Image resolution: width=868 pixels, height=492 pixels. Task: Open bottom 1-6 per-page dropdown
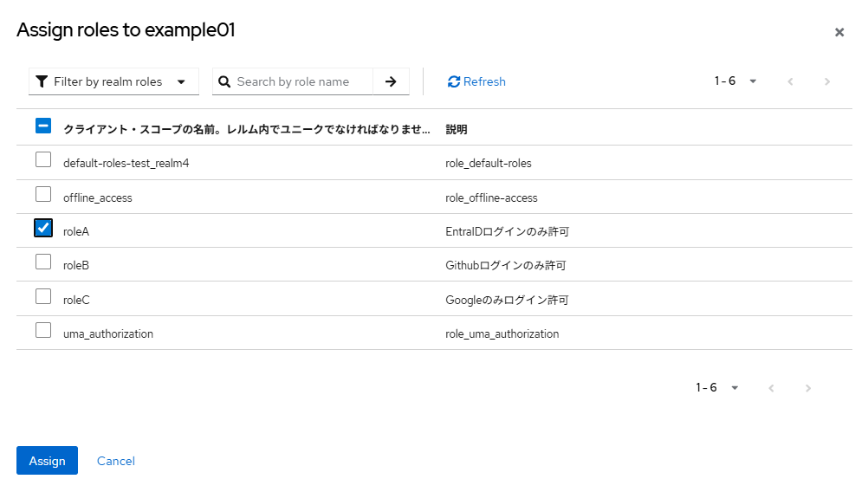click(717, 387)
